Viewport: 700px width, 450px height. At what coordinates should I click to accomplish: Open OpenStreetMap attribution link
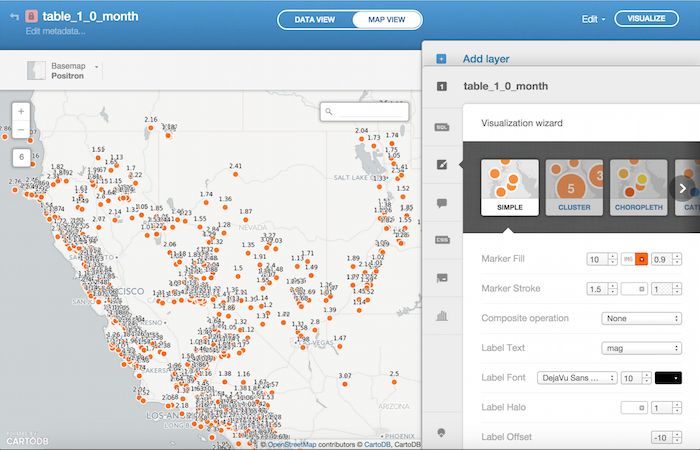[x=292, y=445]
